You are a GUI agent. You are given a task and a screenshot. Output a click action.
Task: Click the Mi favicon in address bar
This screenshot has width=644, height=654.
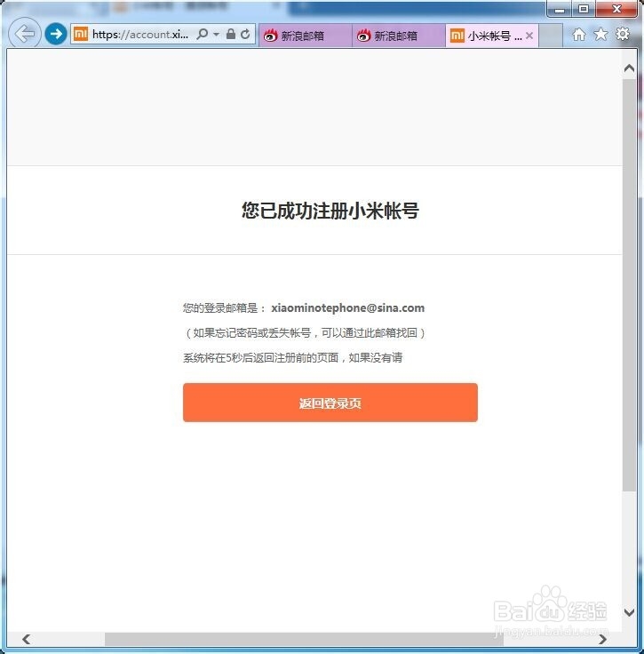(81, 34)
